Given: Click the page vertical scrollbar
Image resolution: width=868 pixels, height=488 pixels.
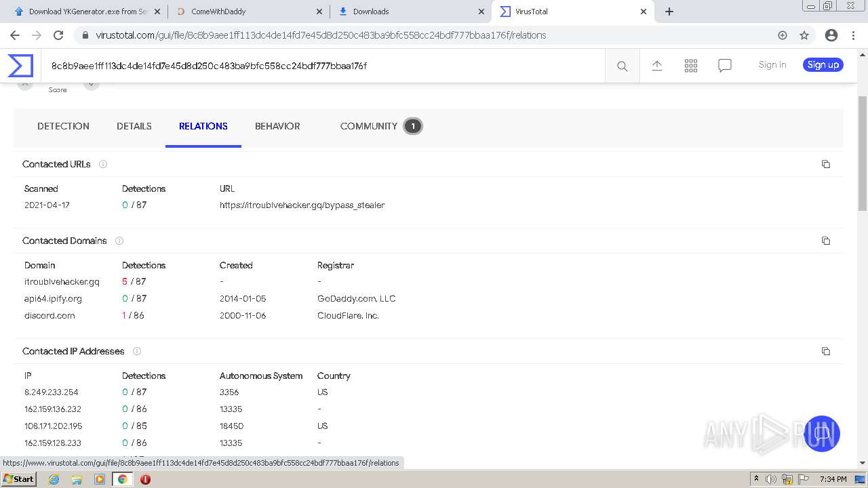Looking at the screenshot, I should pos(863,154).
